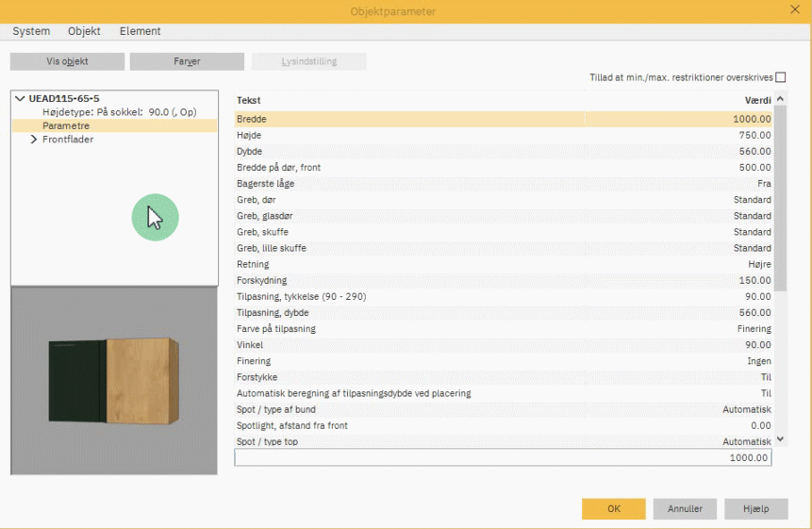The height and width of the screenshot is (529, 812).
Task: Select the Retning parameter row
Action: [504, 264]
